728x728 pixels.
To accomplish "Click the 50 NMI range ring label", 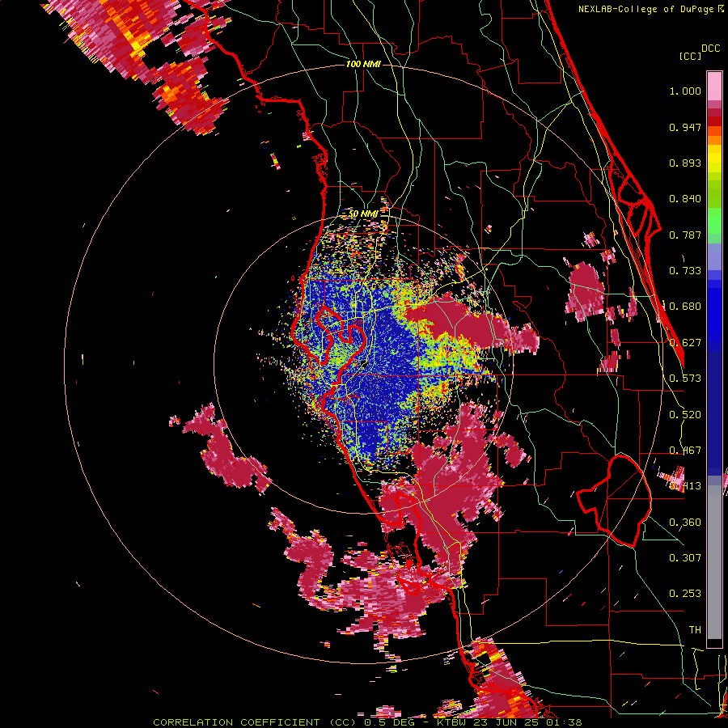I will 363,214.
